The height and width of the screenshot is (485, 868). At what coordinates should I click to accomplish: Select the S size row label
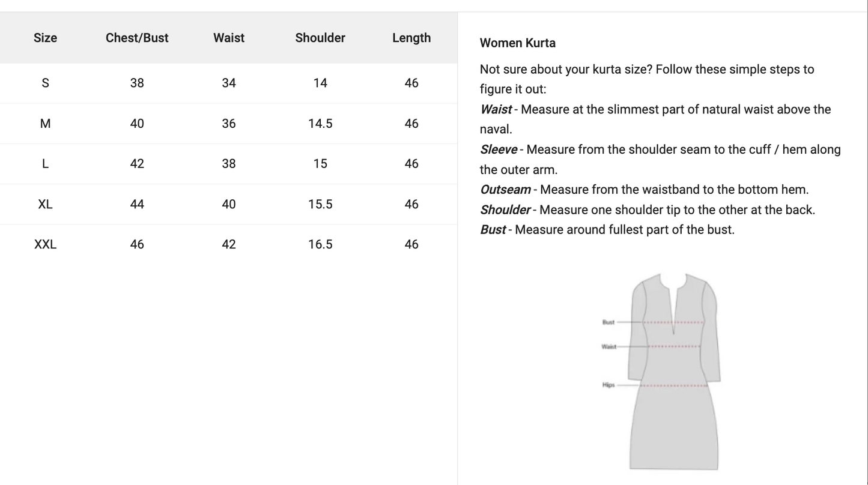45,83
